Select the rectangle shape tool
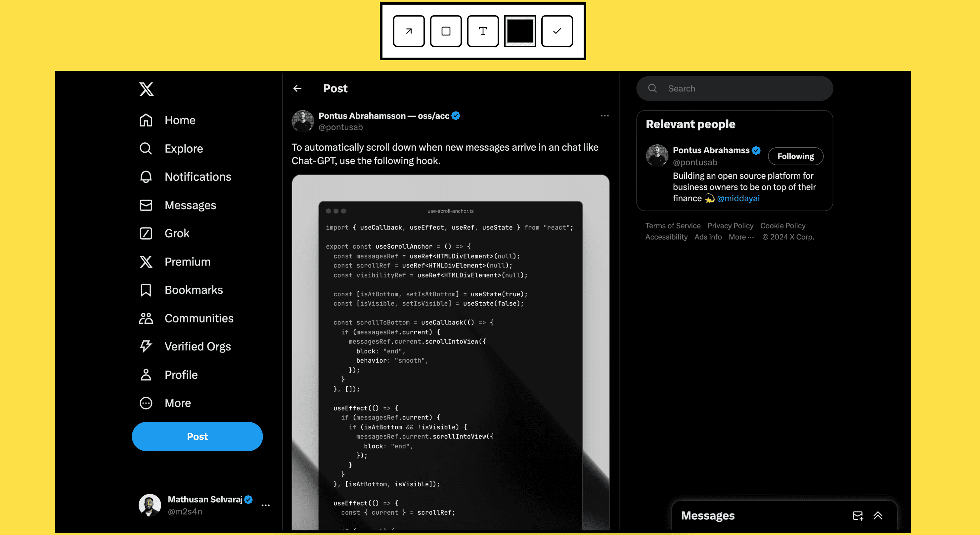 point(446,30)
